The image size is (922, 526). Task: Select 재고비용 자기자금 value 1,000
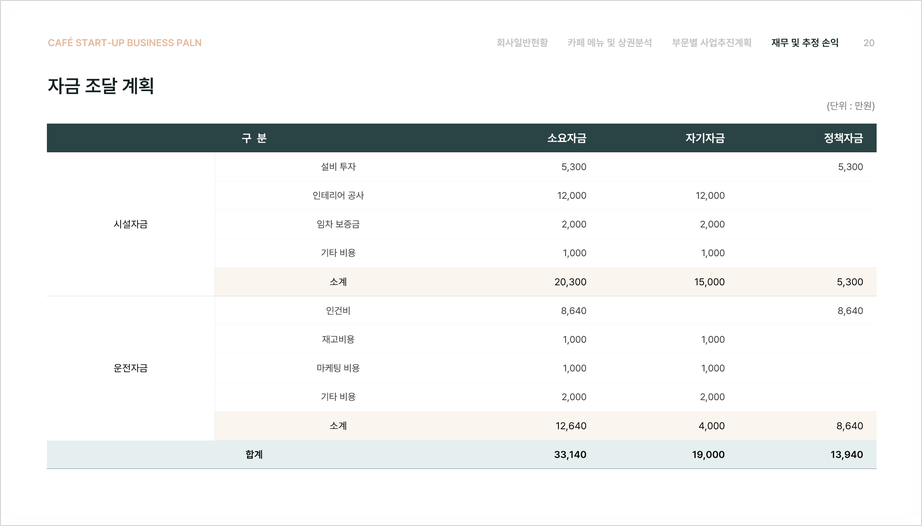tap(713, 340)
